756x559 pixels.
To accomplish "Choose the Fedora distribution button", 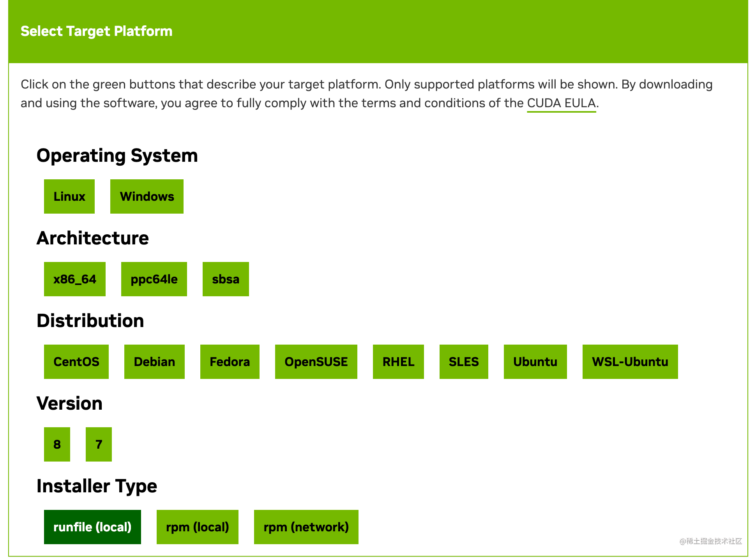I will [x=230, y=362].
